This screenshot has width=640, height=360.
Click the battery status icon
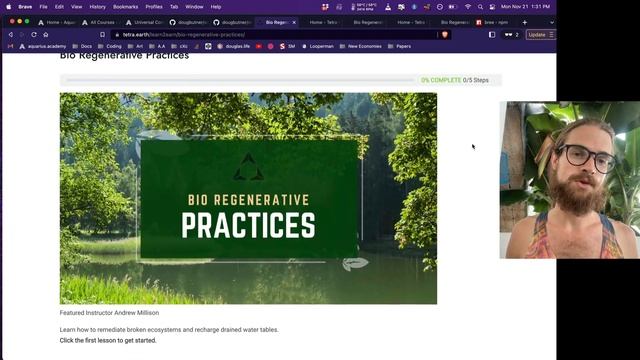[453, 7]
